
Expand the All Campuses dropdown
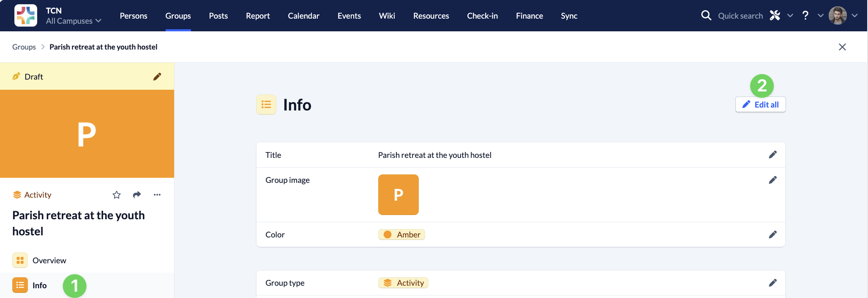(x=74, y=21)
